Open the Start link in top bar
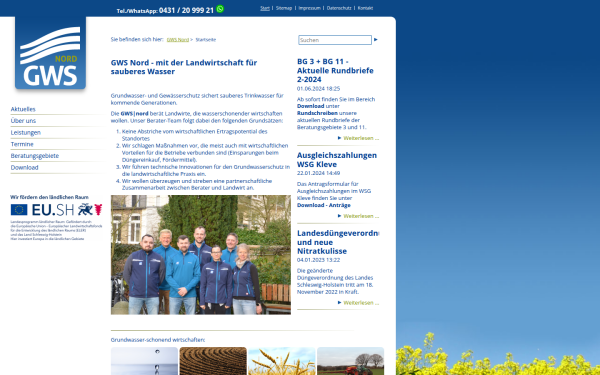 (265, 8)
